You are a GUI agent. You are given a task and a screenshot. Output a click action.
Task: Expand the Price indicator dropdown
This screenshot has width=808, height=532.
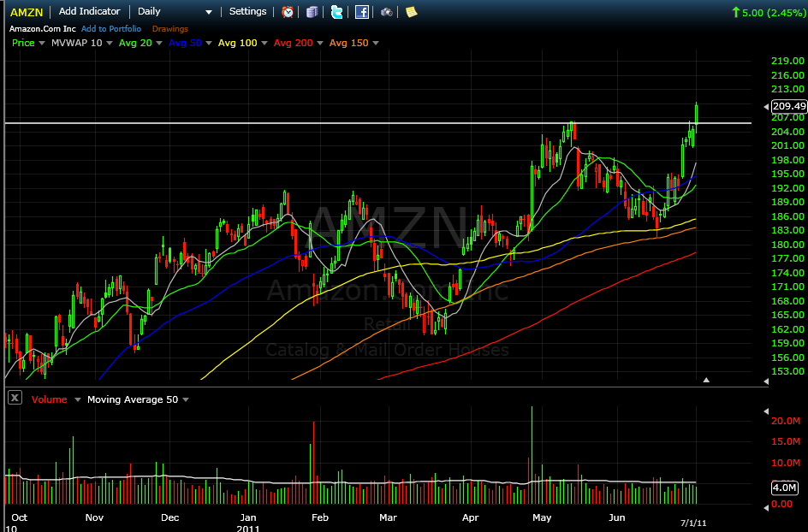42,43
